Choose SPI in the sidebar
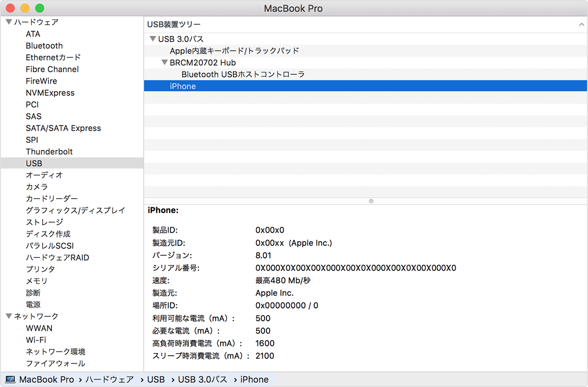The height and width of the screenshot is (387, 588). 32,140
